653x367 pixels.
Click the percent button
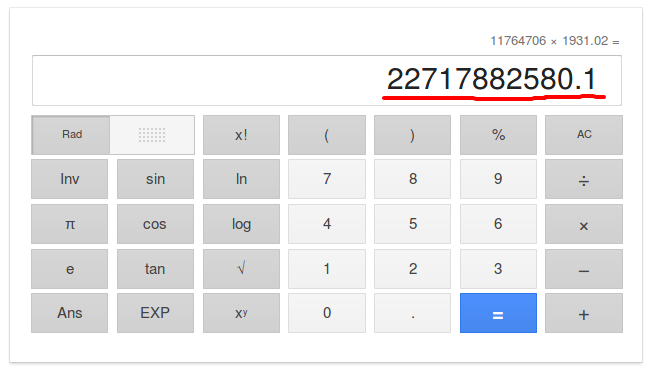498,135
